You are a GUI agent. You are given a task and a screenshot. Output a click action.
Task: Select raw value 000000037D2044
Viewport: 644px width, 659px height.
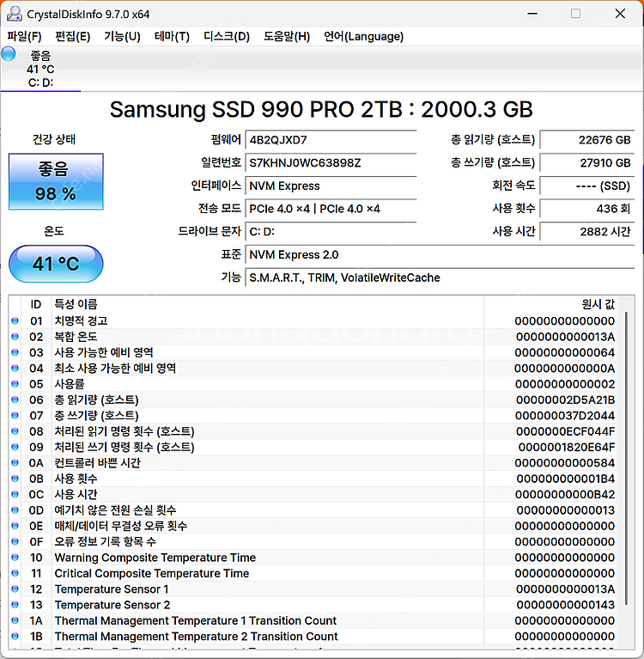tap(565, 416)
